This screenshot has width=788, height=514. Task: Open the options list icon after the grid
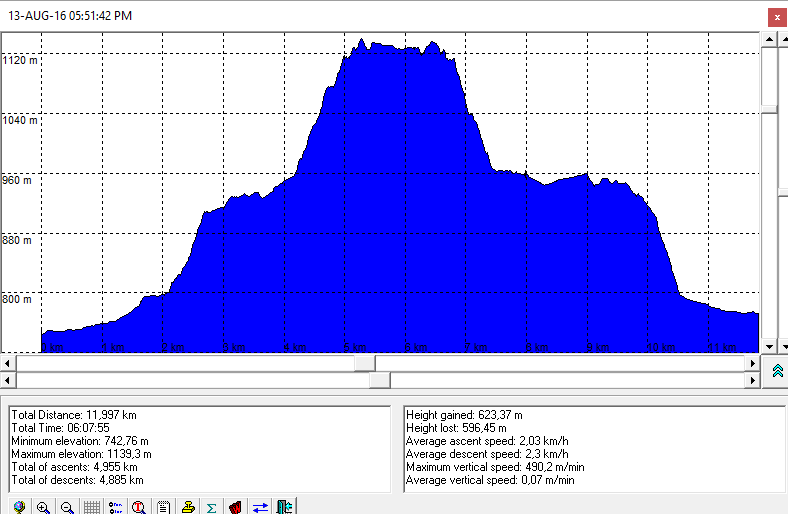tap(115, 507)
